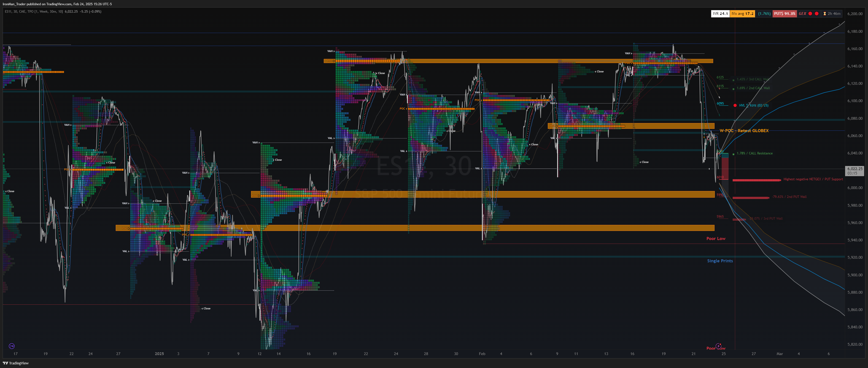Image resolution: width=868 pixels, height=368 pixels.
Task: Click the HVL 1DTE (02/25) label
Action: point(753,105)
